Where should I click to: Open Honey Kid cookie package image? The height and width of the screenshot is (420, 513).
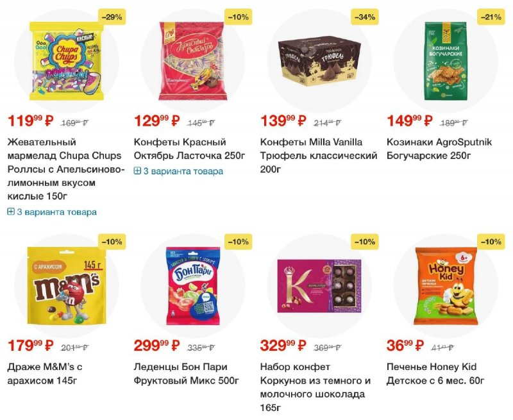(x=446, y=286)
